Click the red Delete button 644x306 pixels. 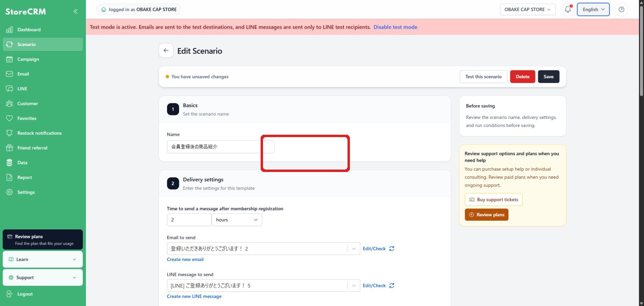pyautogui.click(x=523, y=77)
